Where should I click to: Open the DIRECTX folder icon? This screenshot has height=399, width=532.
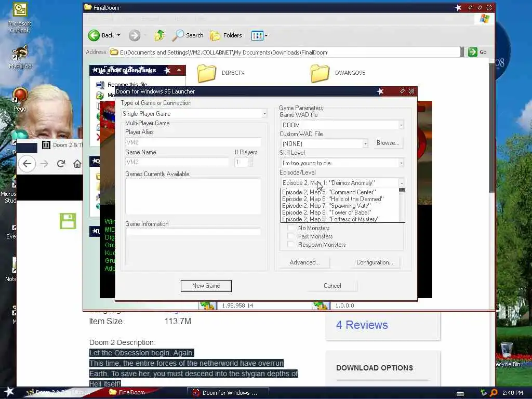pyautogui.click(x=207, y=73)
